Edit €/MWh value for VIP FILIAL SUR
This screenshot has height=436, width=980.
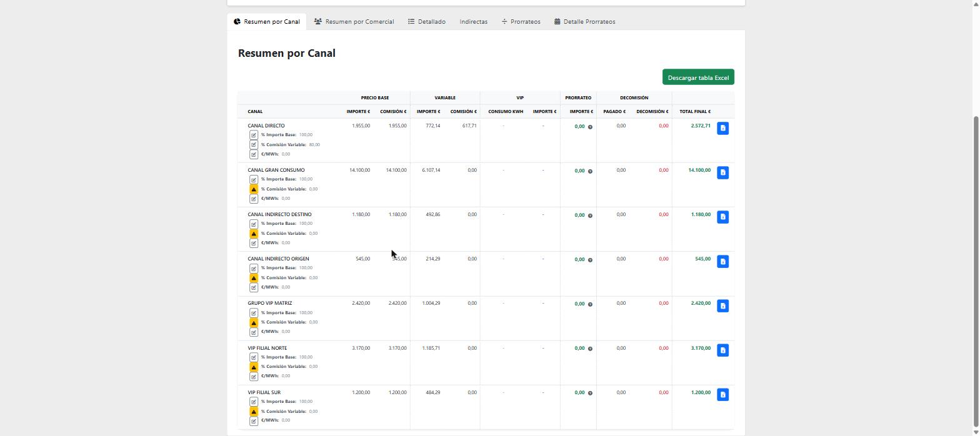[x=254, y=421]
